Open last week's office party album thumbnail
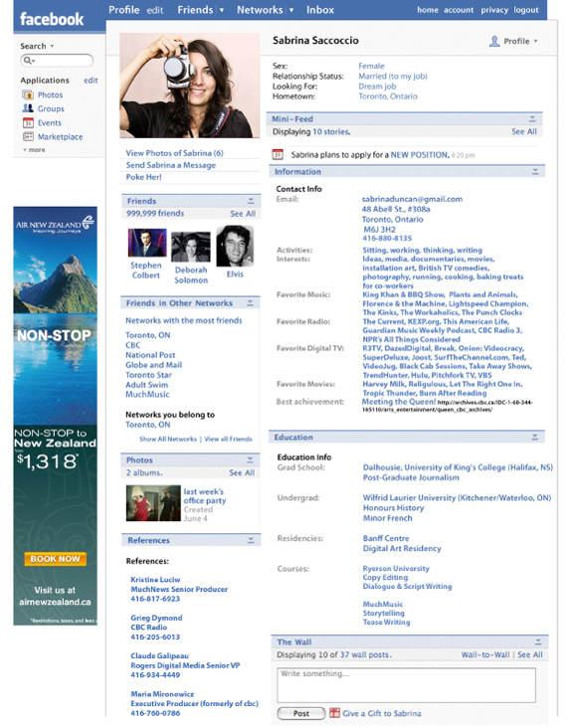 [x=153, y=503]
